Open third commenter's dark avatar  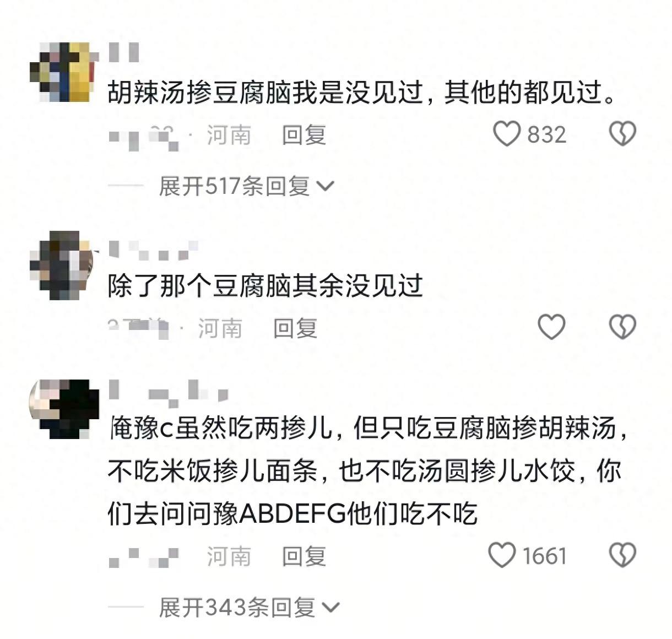click(63, 409)
